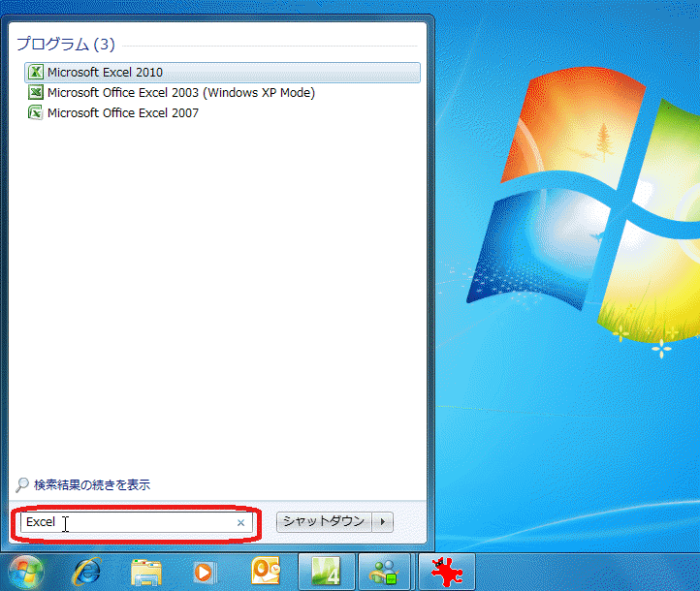Expand the shutdown options arrow

click(383, 522)
